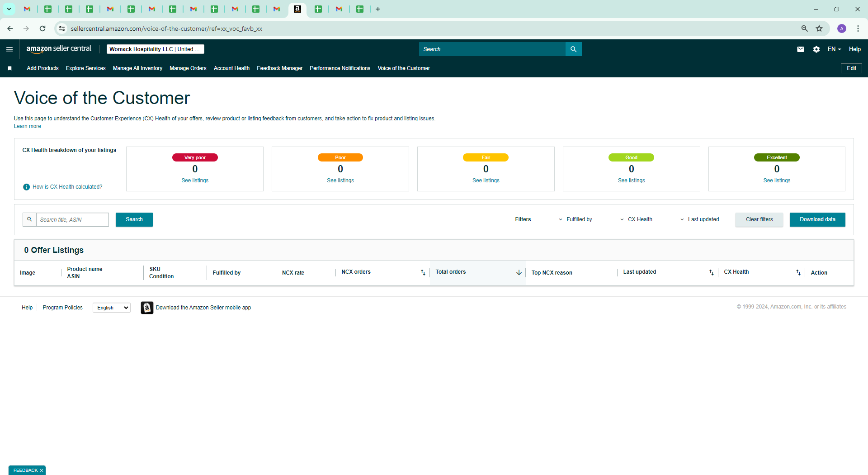Bookmark this page with the star icon
Image resolution: width=868 pixels, height=475 pixels.
[x=819, y=28]
